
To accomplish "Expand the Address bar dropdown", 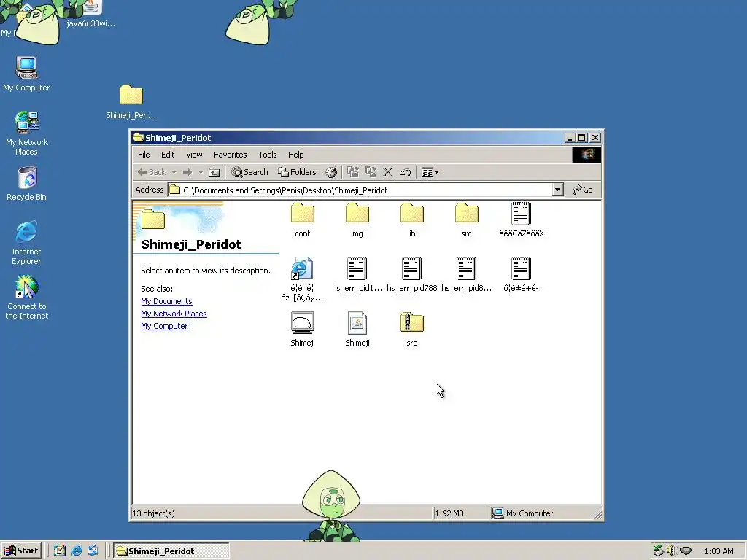I will point(558,190).
